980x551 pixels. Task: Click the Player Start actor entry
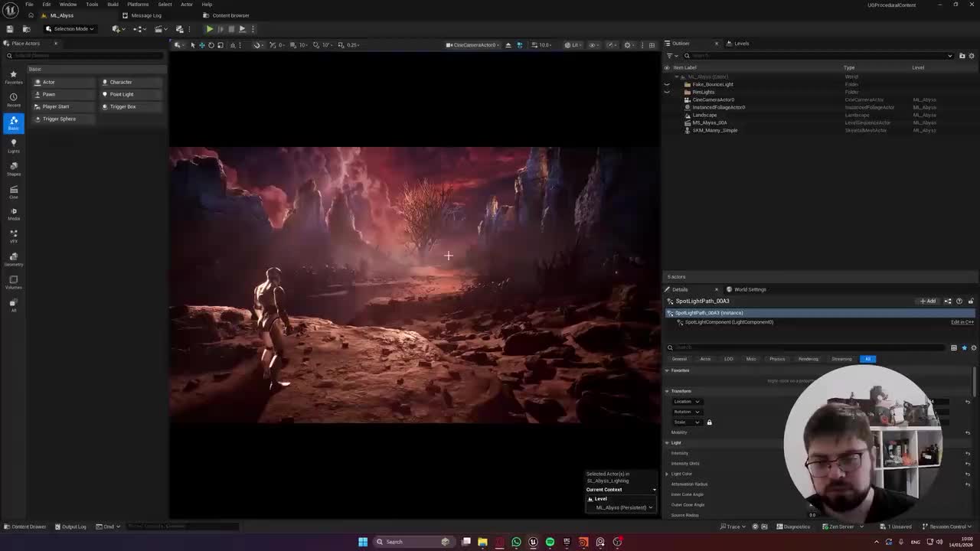[x=63, y=106]
